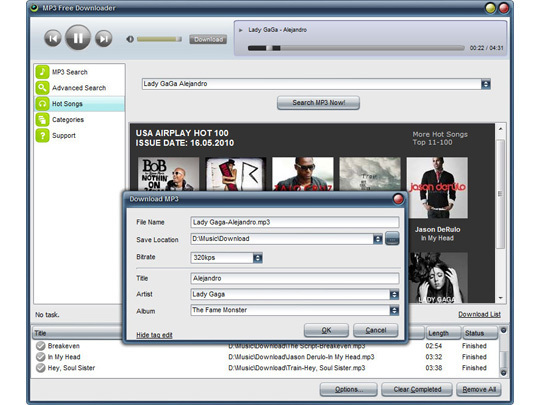Skip to the previous track

(53, 38)
